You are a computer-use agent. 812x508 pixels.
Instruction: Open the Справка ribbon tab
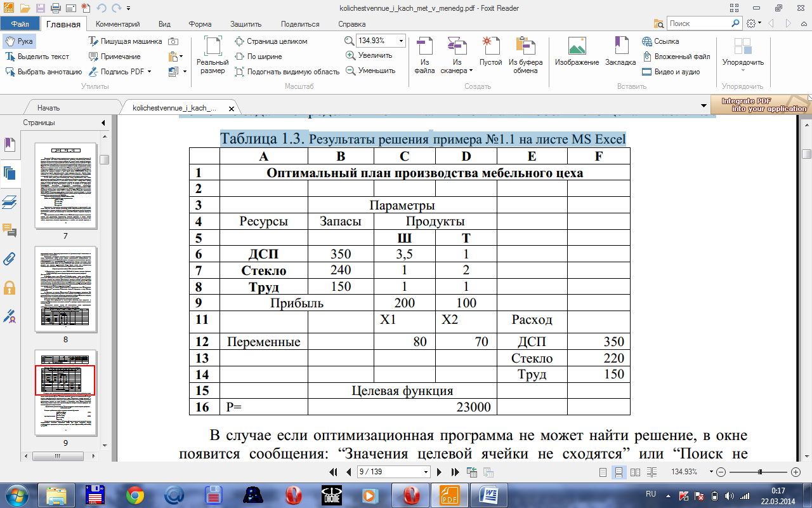[351, 24]
